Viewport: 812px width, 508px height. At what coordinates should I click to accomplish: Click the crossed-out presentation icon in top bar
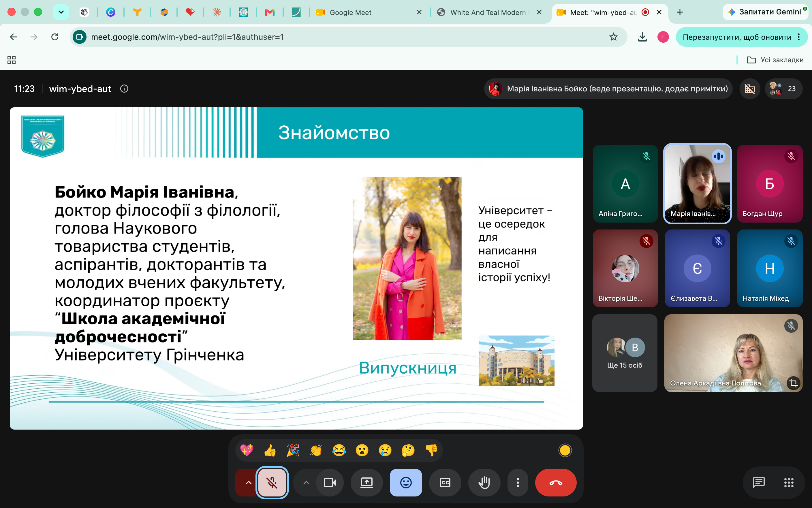click(x=749, y=89)
